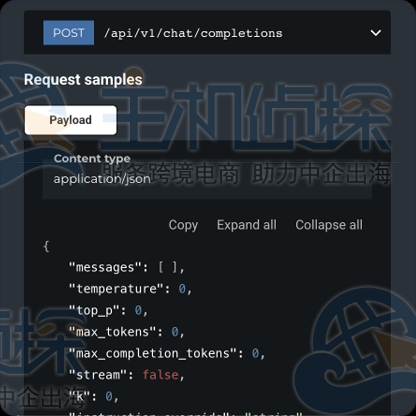The width and height of the screenshot is (416, 416).
Task: Click the opening curly brace of JSON
Action: pyautogui.click(x=46, y=246)
